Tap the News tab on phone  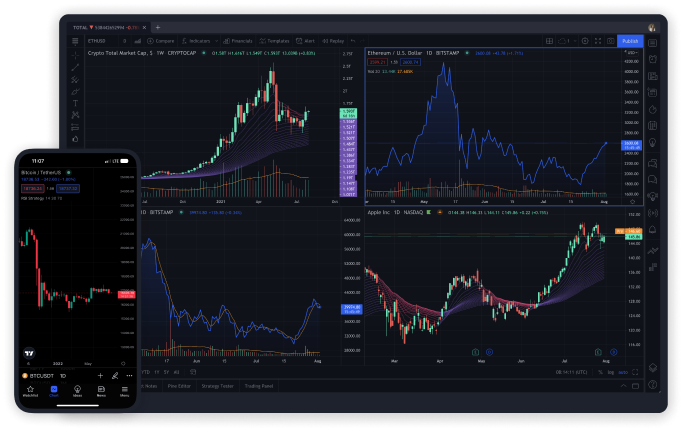(101, 391)
